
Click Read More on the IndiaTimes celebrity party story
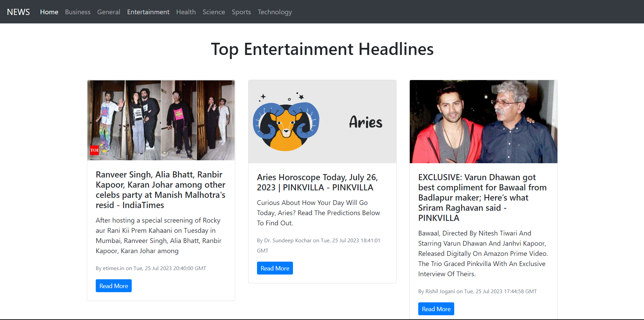[x=113, y=285]
